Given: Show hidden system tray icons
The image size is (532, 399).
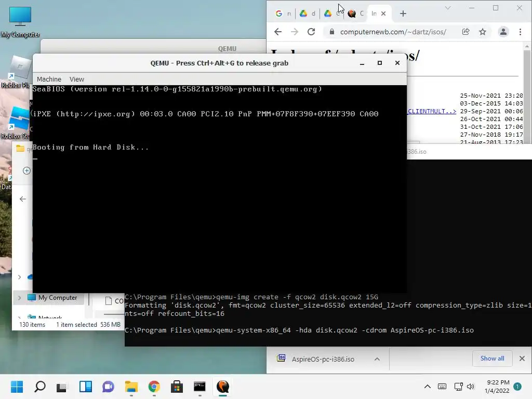Looking at the screenshot, I should coord(428,387).
